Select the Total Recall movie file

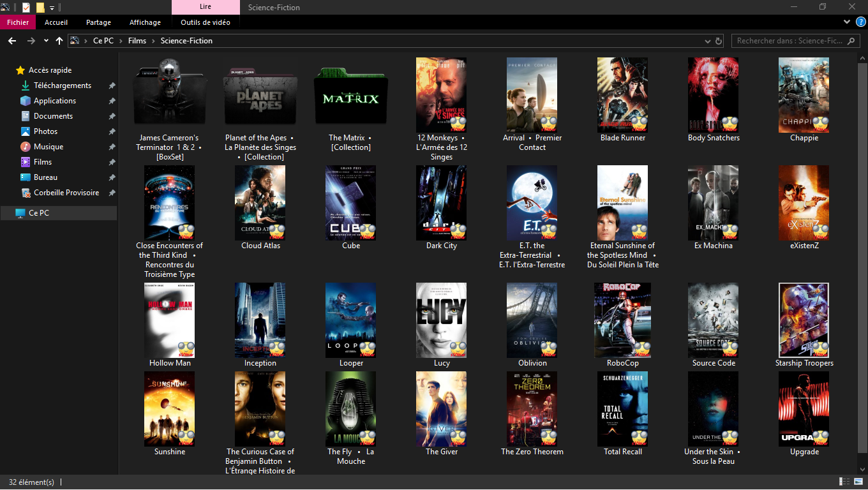[x=623, y=409]
